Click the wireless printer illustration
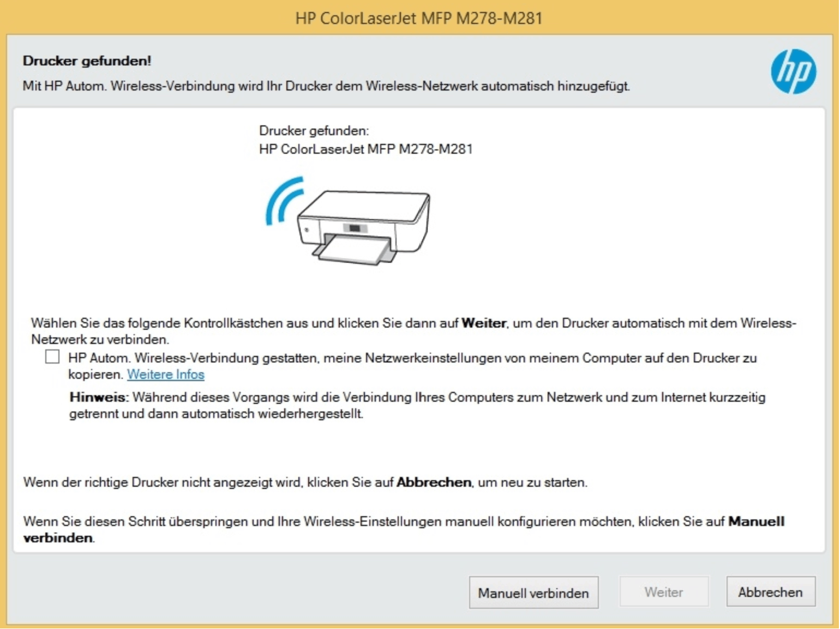The image size is (840, 629). pyautogui.click(x=348, y=221)
